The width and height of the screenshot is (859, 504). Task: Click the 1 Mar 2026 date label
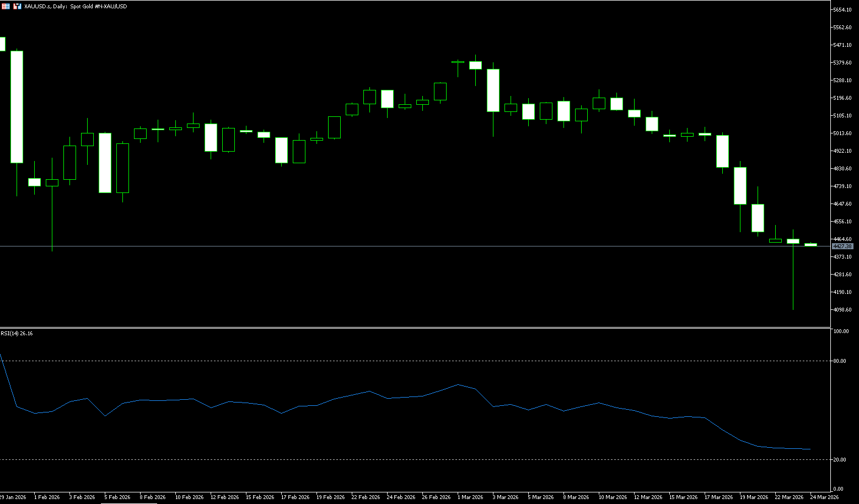470,497
